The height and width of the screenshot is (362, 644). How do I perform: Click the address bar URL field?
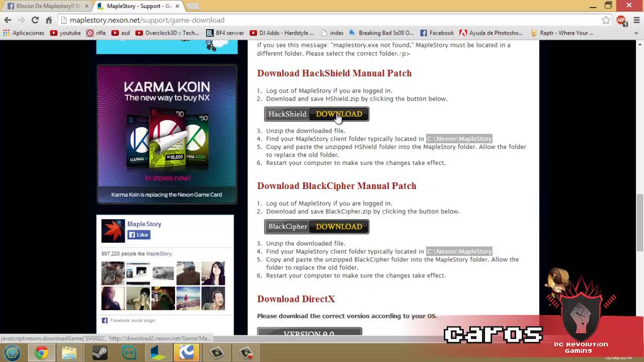332,20
